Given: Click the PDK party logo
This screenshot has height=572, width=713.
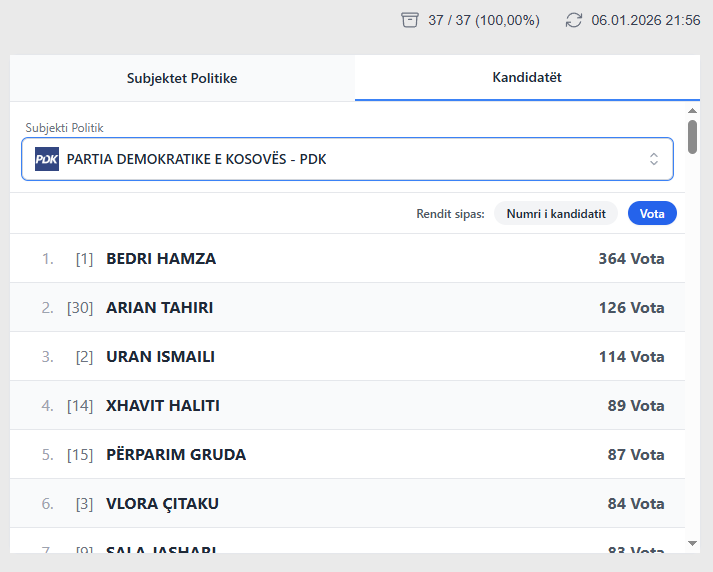Looking at the screenshot, I should [x=47, y=159].
